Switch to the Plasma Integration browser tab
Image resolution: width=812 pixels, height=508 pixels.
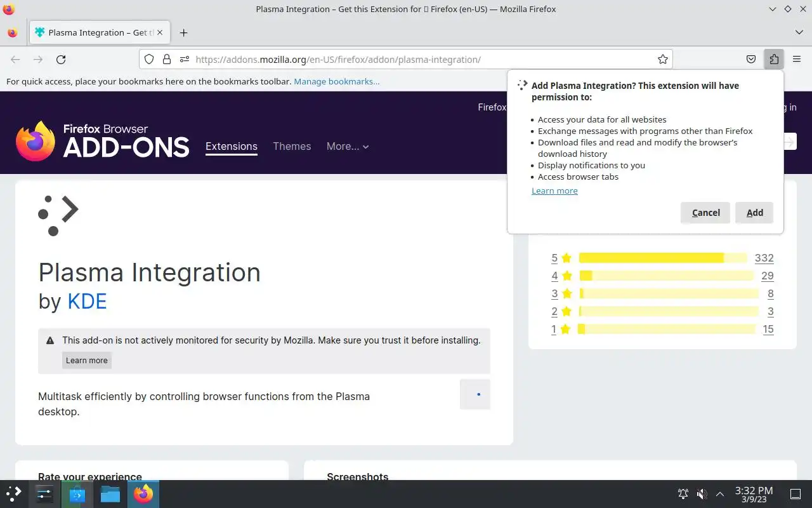coord(100,32)
